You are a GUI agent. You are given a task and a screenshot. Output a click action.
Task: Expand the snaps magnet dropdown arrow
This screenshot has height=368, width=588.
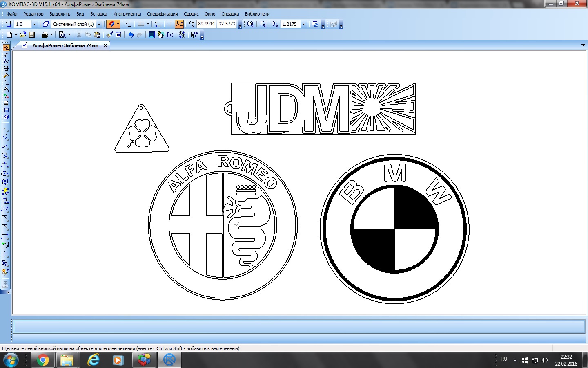118,24
